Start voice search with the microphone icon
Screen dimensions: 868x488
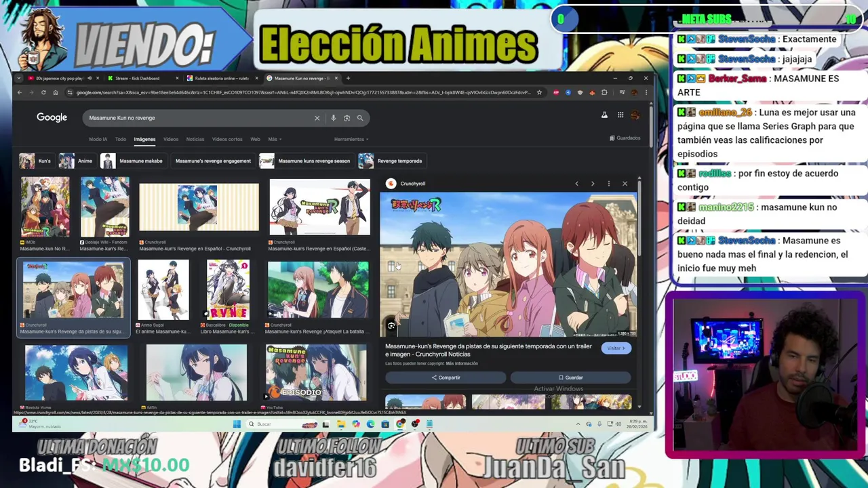[333, 118]
